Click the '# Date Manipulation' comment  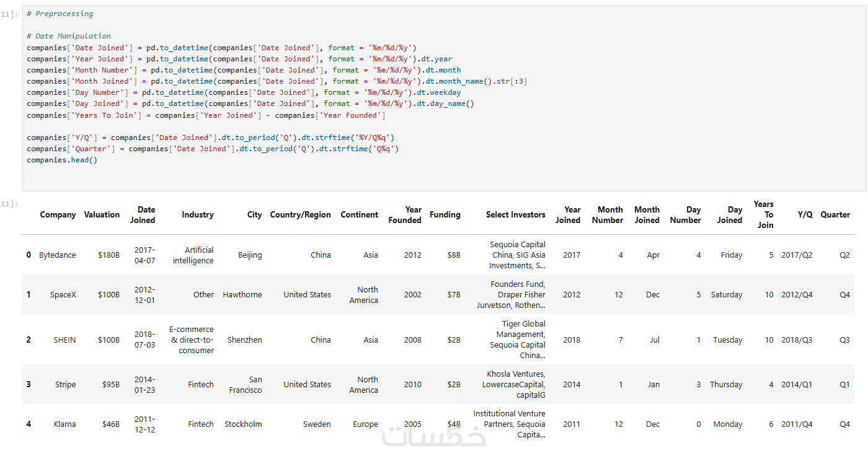pyautogui.click(x=69, y=36)
